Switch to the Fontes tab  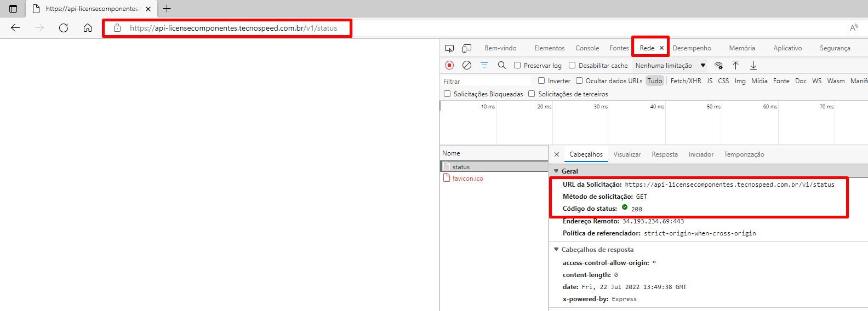tap(619, 48)
